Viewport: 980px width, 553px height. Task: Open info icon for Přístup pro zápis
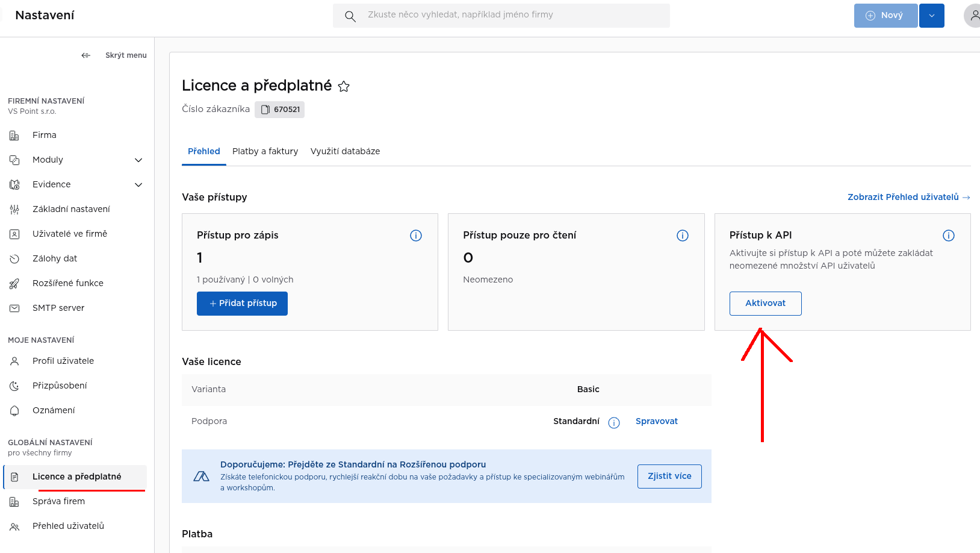[416, 236]
